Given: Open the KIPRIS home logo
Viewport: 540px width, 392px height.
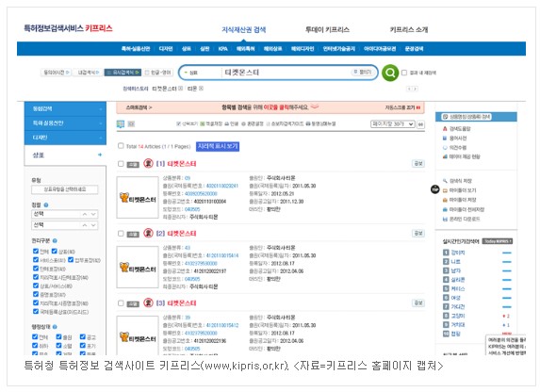Looking at the screenshot, I should [68, 28].
